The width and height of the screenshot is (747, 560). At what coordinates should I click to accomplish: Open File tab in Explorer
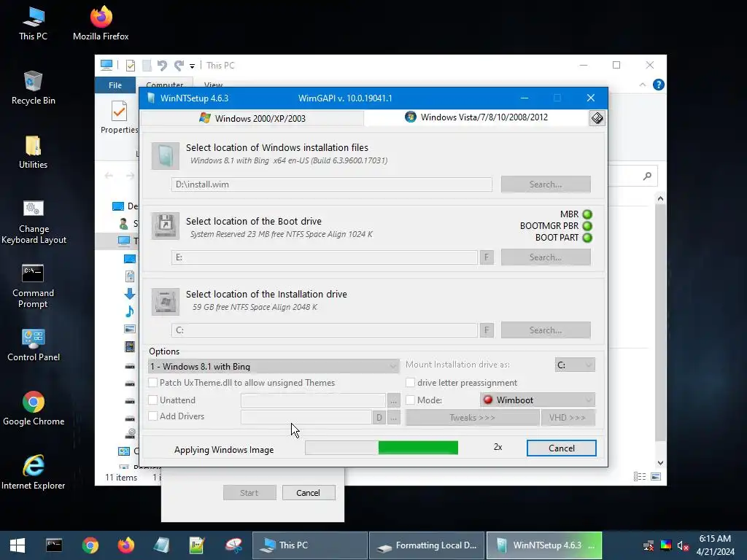click(115, 85)
